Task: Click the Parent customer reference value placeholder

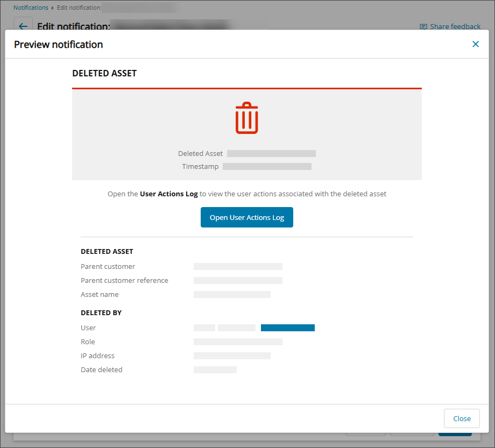Action: click(238, 280)
